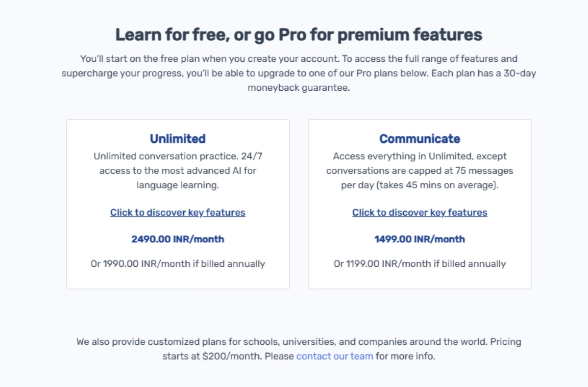Click the Communicate plan heading
588x387 pixels.
pyautogui.click(x=419, y=139)
